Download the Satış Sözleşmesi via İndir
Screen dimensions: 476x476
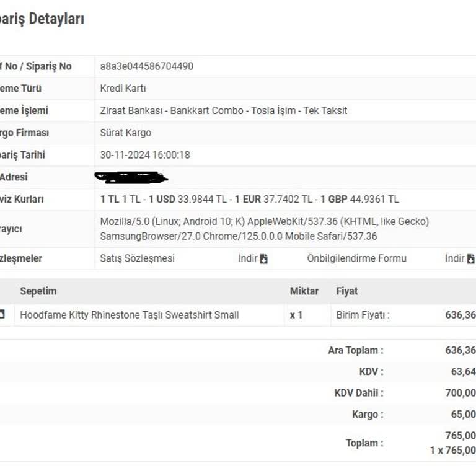[x=253, y=258]
